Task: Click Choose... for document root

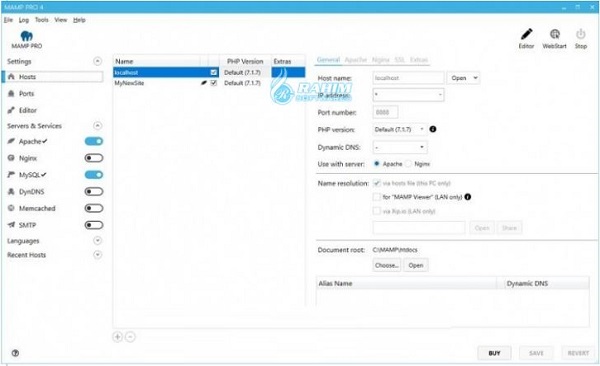Action: coord(387,265)
